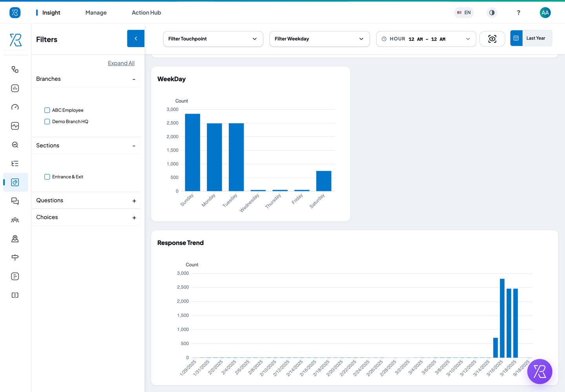Open the pulse activity icon in the sidebar
The height and width of the screenshot is (392, 565).
tap(15, 126)
